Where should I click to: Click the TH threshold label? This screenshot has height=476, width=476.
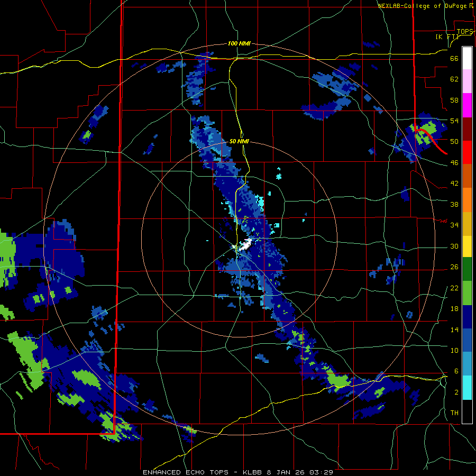454,413
